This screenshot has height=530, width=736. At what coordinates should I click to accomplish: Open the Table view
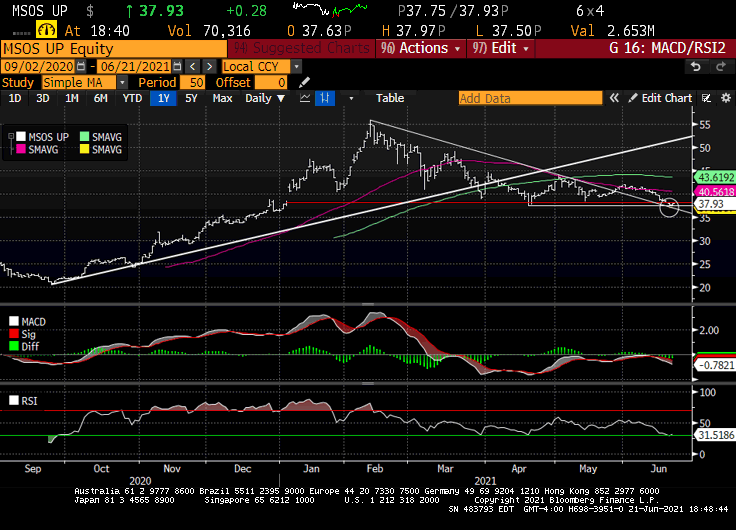tap(390, 98)
